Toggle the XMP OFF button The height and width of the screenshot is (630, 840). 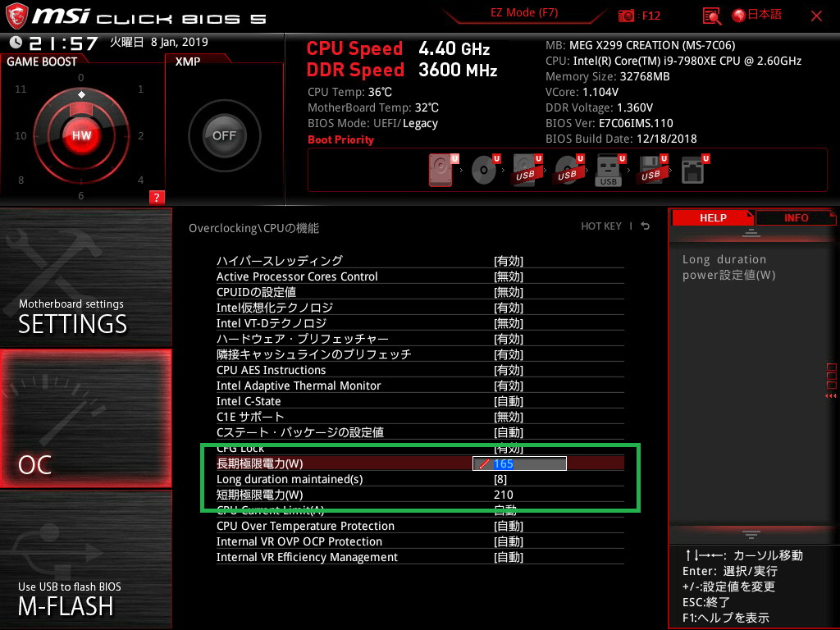224,135
